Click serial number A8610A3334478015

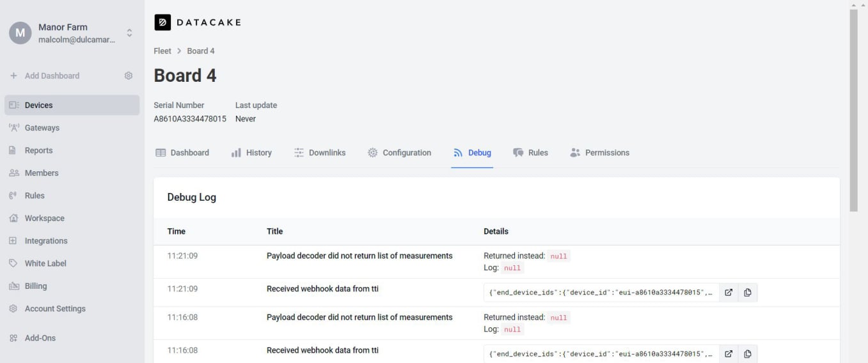click(190, 119)
